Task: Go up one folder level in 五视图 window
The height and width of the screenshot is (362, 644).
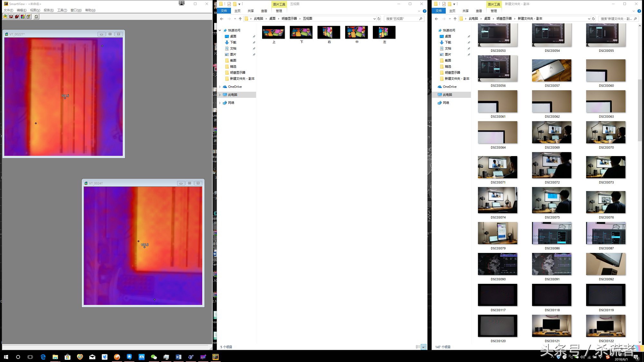Action: click(x=240, y=19)
